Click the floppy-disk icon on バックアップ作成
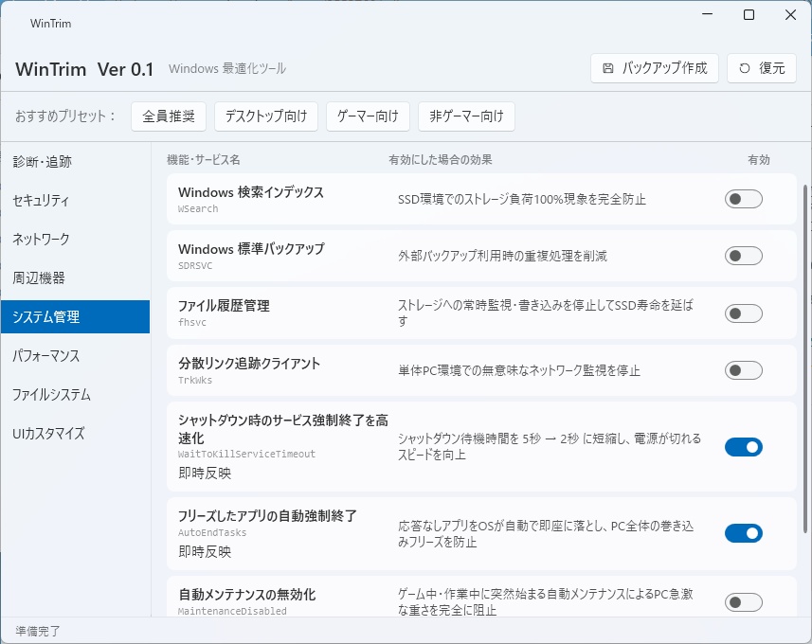The width and height of the screenshot is (812, 644). 608,68
